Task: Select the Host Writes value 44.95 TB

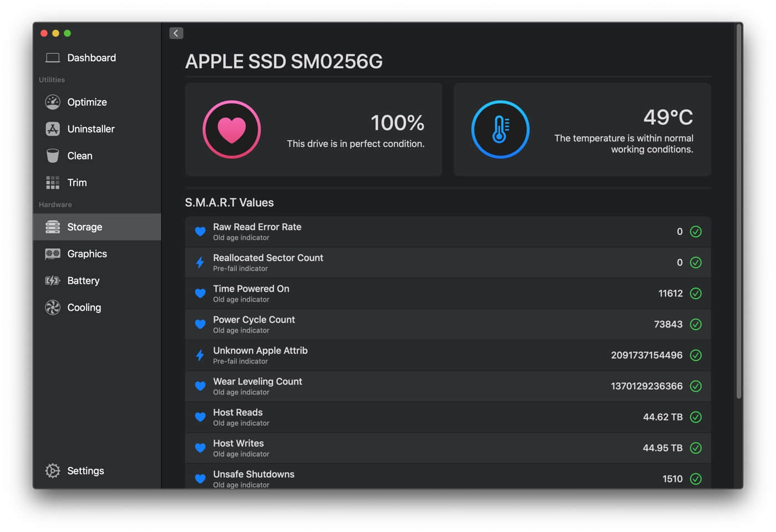Action: pyautogui.click(x=663, y=448)
